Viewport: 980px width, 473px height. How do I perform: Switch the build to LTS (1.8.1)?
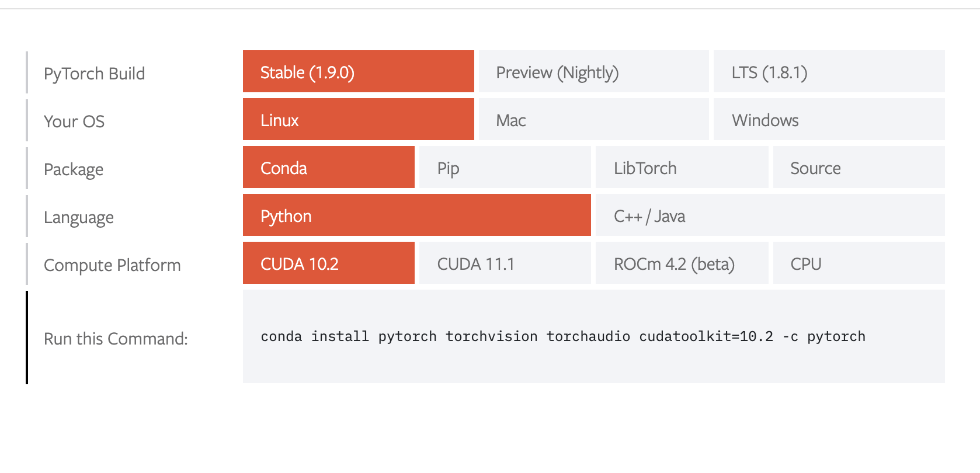point(829,71)
